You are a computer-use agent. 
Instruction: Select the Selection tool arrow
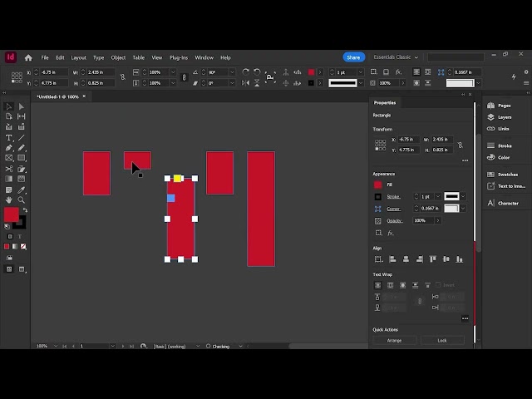pos(9,106)
